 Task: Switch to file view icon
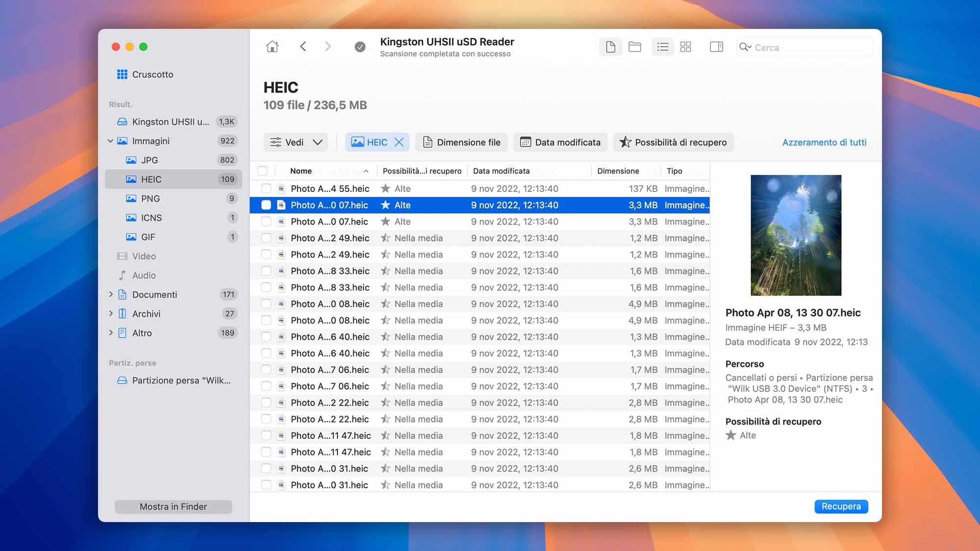(x=611, y=47)
